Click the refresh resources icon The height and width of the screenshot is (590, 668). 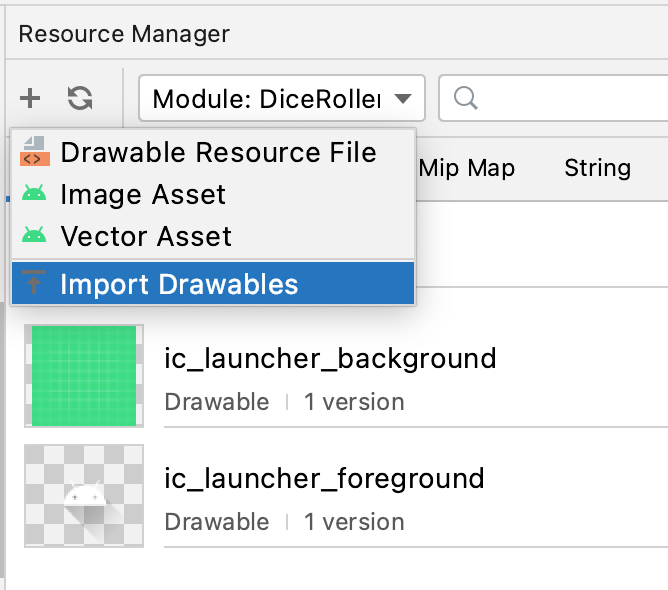pyautogui.click(x=80, y=98)
